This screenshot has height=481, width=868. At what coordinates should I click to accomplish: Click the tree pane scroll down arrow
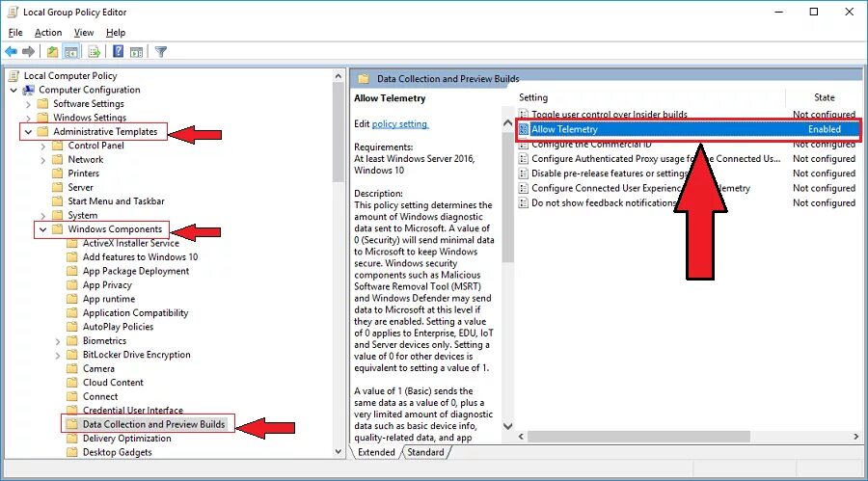(339, 452)
